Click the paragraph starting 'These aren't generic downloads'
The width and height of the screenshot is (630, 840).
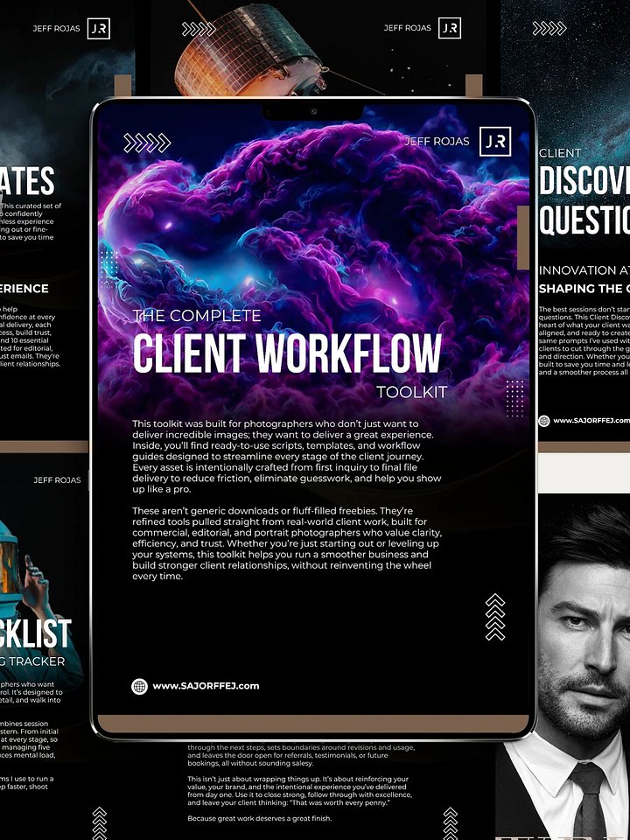287,543
